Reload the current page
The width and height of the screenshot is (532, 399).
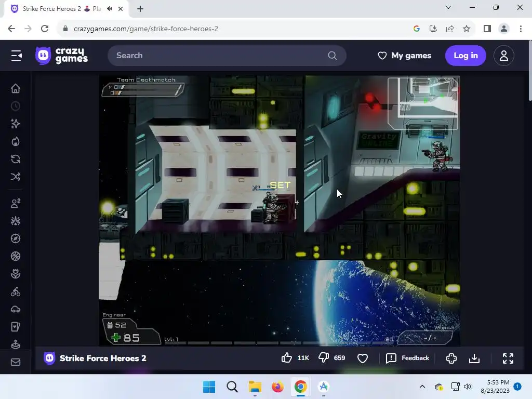click(45, 29)
